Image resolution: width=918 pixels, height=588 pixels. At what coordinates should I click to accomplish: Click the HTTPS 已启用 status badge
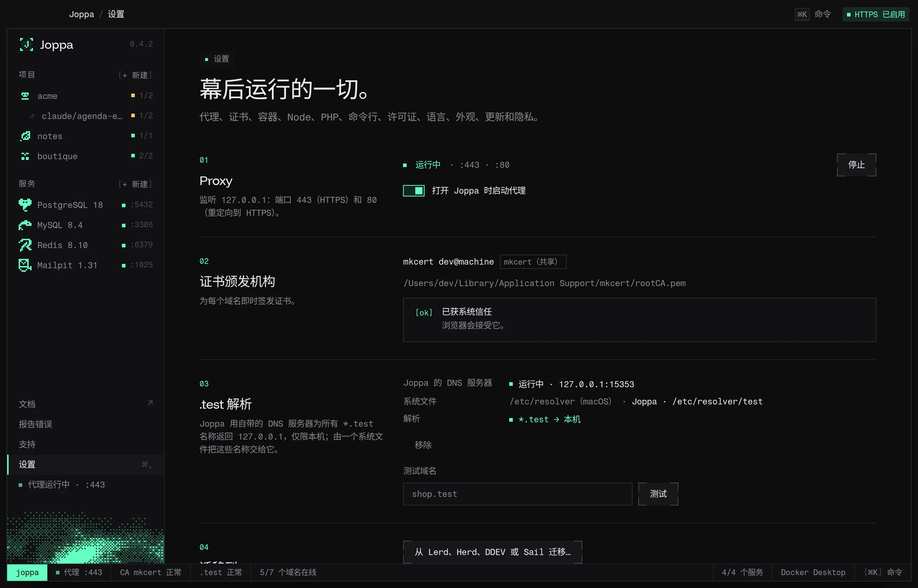point(876,14)
